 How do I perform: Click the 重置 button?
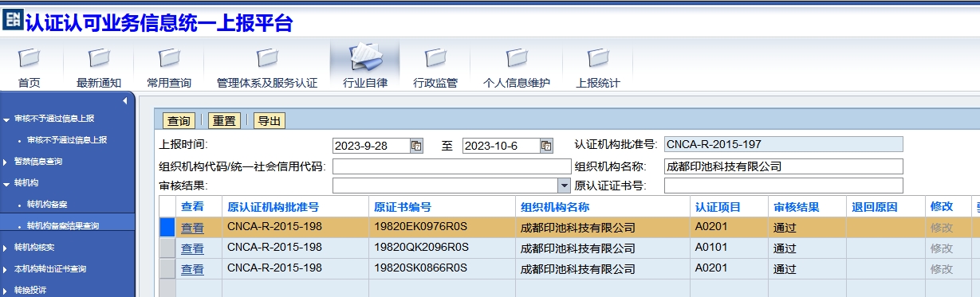[224, 121]
